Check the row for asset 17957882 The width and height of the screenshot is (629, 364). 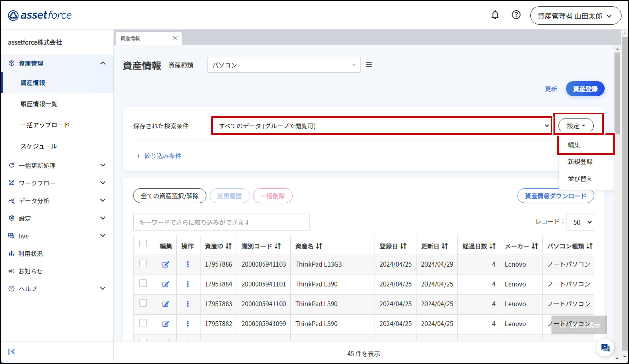[143, 323]
